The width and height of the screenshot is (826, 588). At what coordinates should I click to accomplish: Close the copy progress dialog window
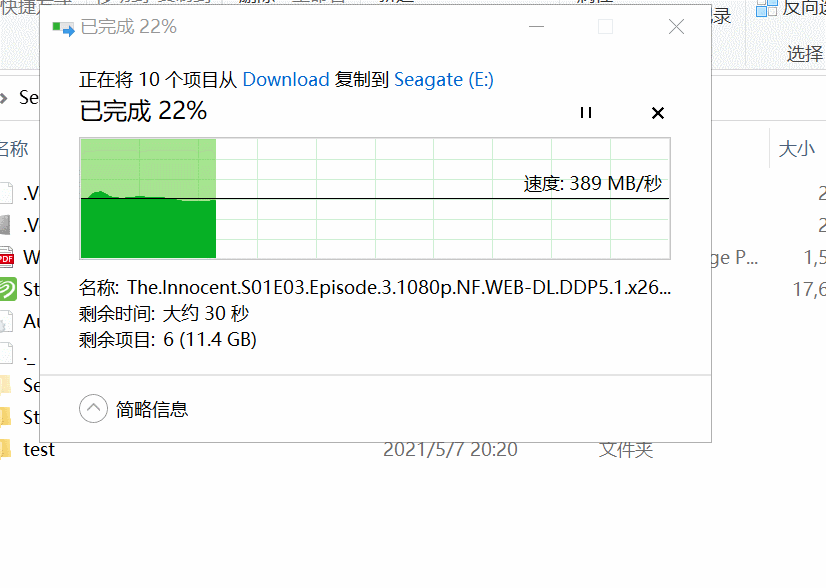pos(676,26)
